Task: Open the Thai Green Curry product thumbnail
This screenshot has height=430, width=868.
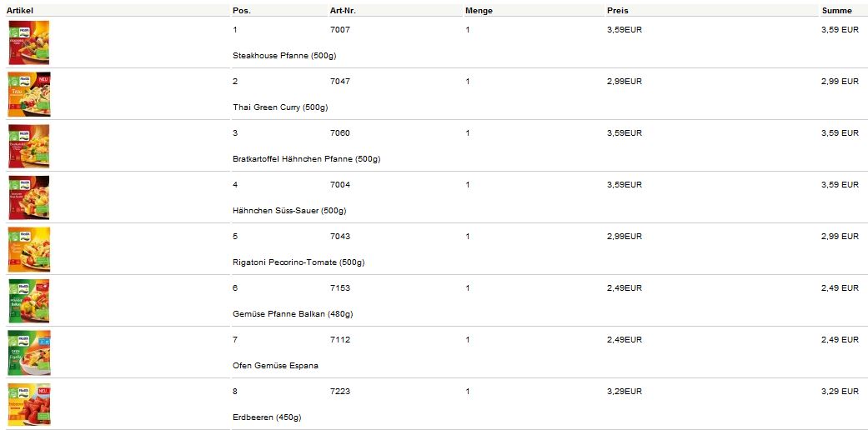Action: (x=28, y=94)
